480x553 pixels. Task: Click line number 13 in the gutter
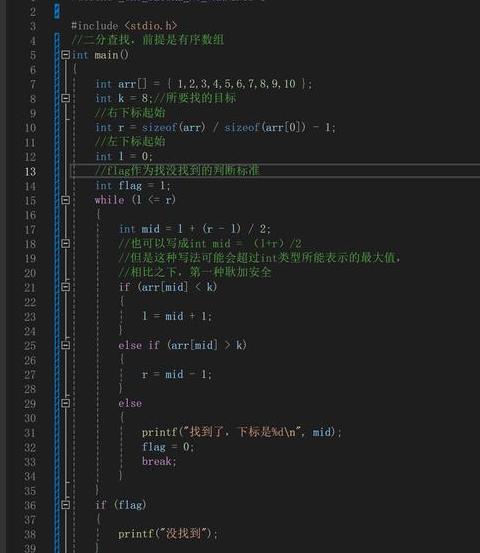pyautogui.click(x=30, y=171)
